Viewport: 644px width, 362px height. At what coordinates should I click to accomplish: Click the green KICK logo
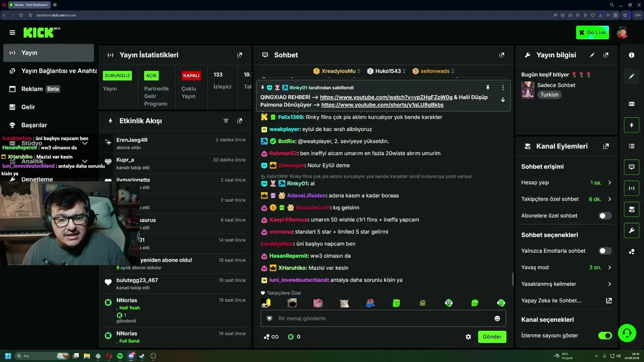click(39, 33)
